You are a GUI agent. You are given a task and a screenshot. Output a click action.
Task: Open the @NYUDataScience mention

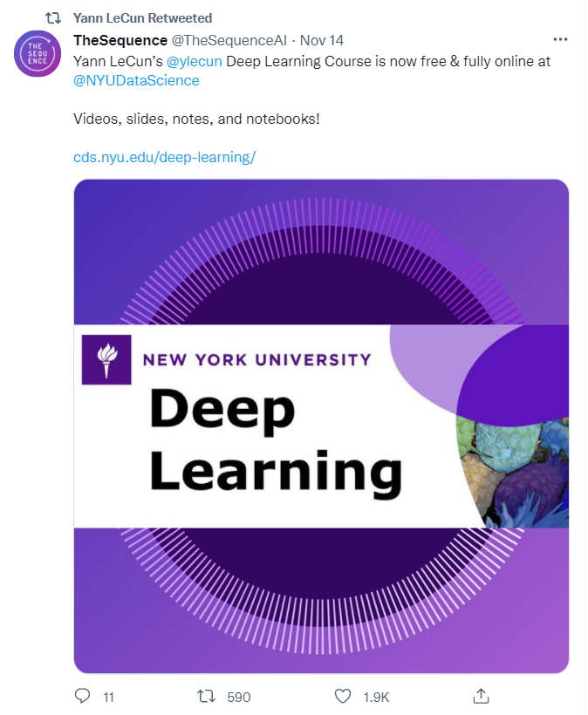pos(136,80)
